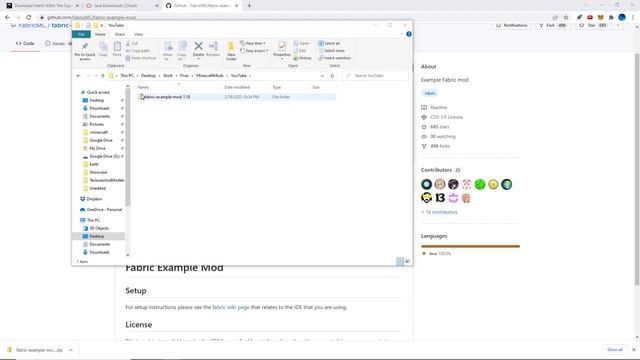Click the Search YouTube field in Explorer

(375, 76)
